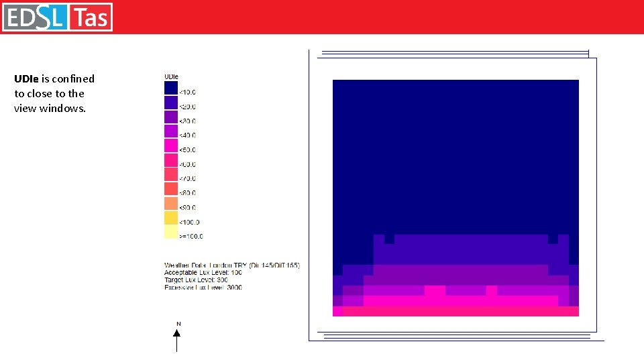Click the <50.0 legend label
The image size is (644, 362).
187,149
